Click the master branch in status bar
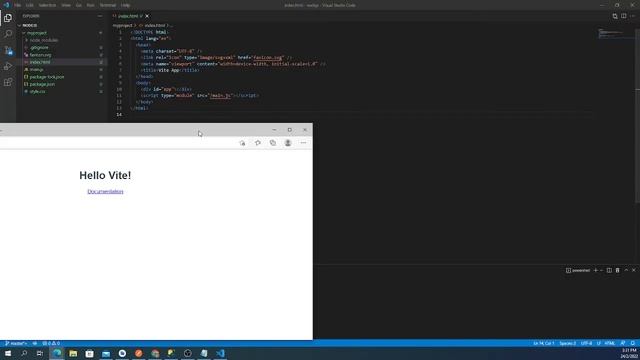Screen dimensions: 640x360 16,343
